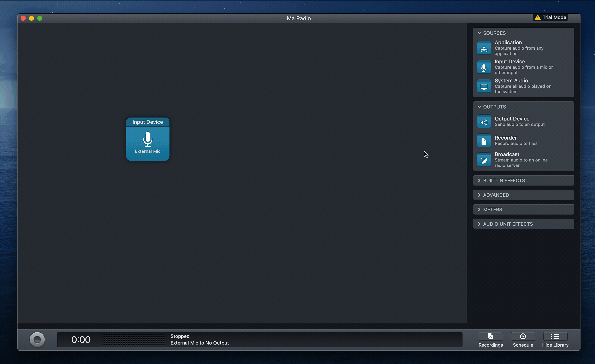This screenshot has height=364, width=595.
Task: Click the level meter in status bar
Action: (x=134, y=340)
